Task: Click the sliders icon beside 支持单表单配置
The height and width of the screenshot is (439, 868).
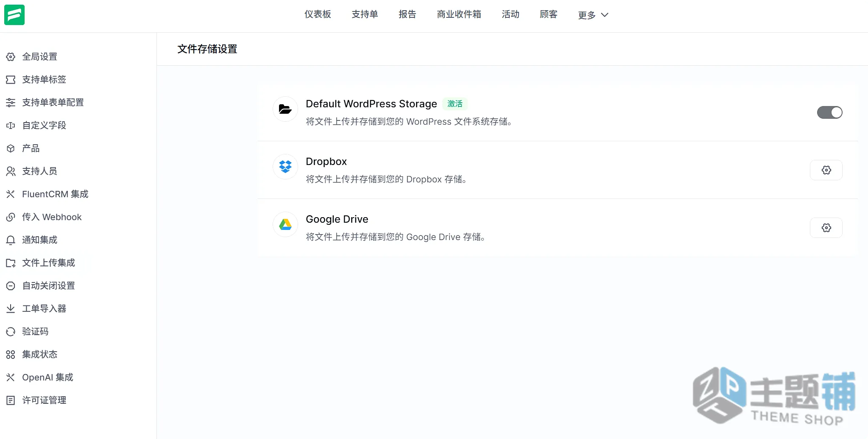Action: pyautogui.click(x=11, y=103)
